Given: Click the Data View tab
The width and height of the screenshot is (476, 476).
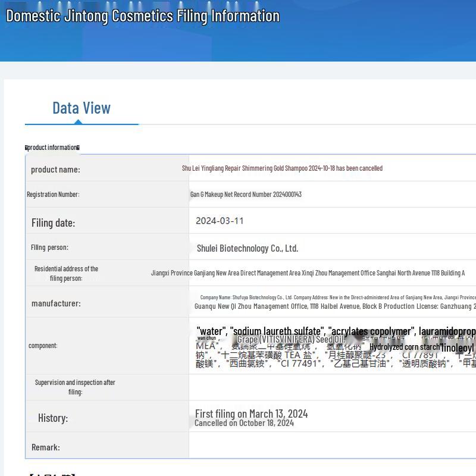Looking at the screenshot, I should (x=82, y=108).
